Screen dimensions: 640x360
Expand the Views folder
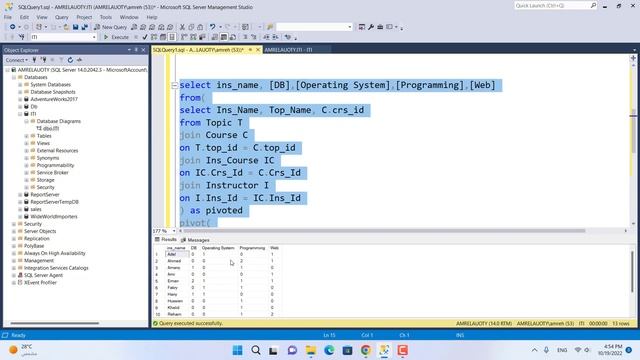(x=27, y=143)
